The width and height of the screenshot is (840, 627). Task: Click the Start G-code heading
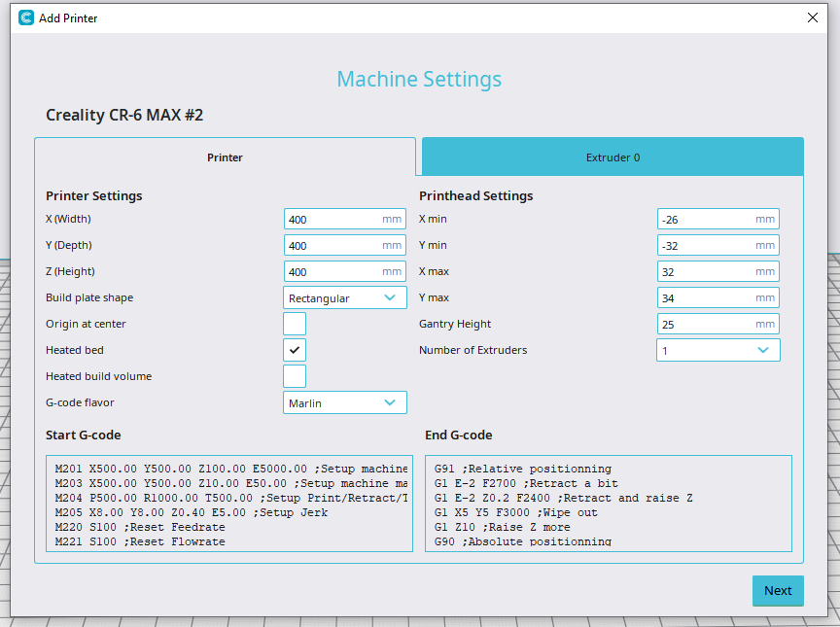tap(83, 435)
